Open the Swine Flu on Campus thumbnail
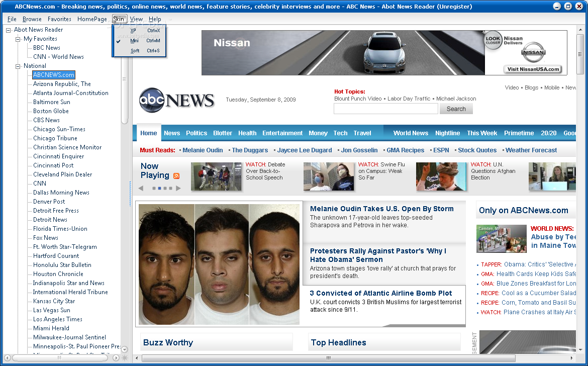Image resolution: width=588 pixels, height=366 pixels. (x=329, y=176)
